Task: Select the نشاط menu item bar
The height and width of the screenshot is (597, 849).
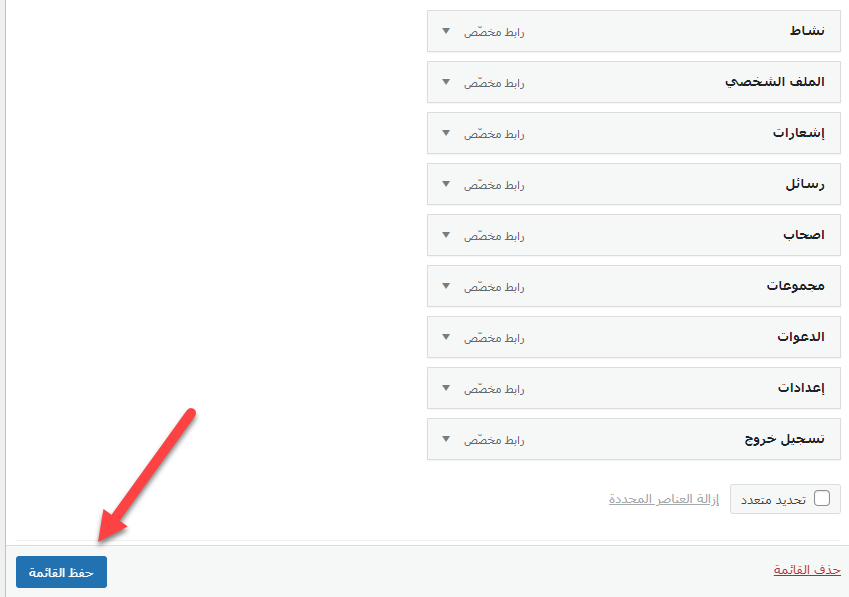Action: point(634,31)
